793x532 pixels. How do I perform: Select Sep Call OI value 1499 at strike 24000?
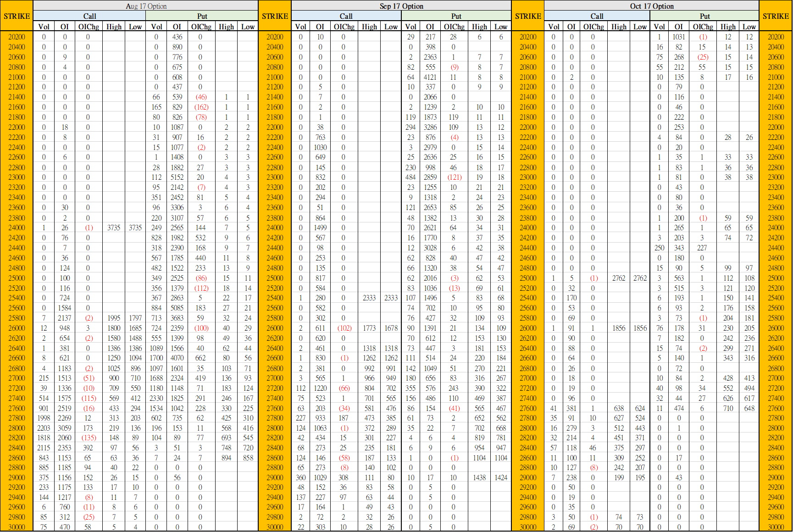click(320, 227)
